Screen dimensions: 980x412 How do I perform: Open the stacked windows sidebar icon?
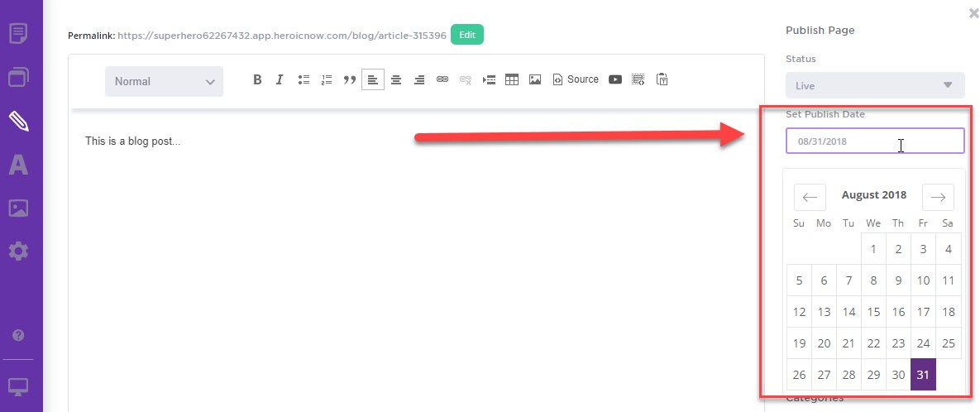click(18, 78)
